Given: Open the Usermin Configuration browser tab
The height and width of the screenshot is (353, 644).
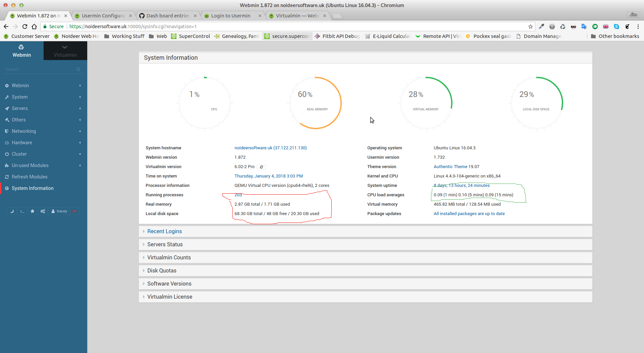Looking at the screenshot, I should 103,16.
